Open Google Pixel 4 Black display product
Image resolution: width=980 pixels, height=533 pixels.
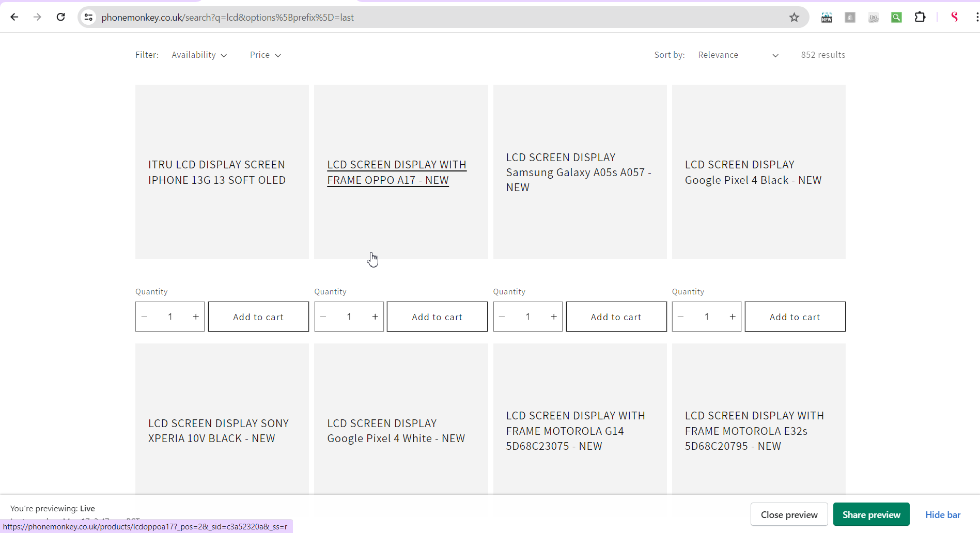753,172
